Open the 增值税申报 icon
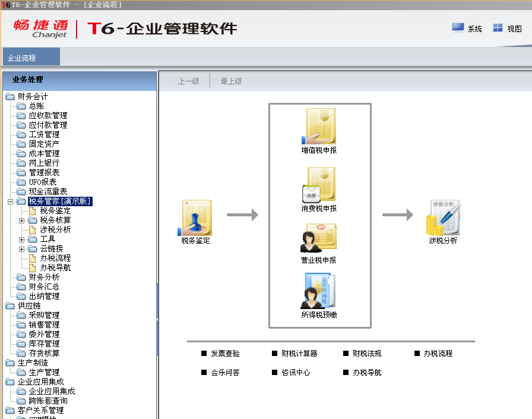532x419 pixels. (x=319, y=127)
